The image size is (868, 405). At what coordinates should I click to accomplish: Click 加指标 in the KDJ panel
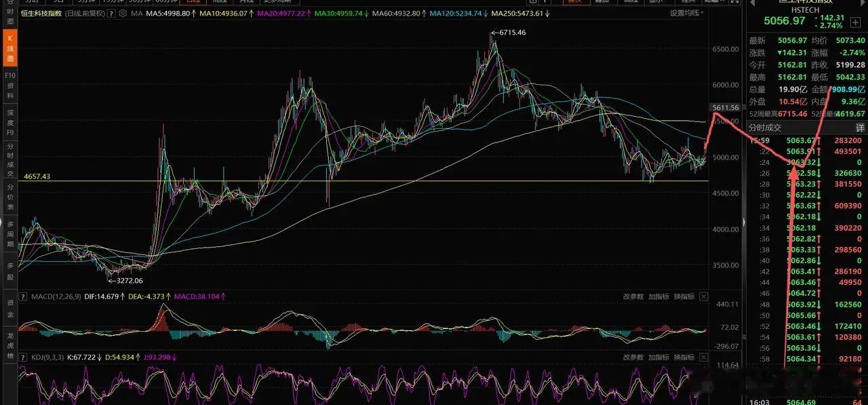(x=658, y=357)
